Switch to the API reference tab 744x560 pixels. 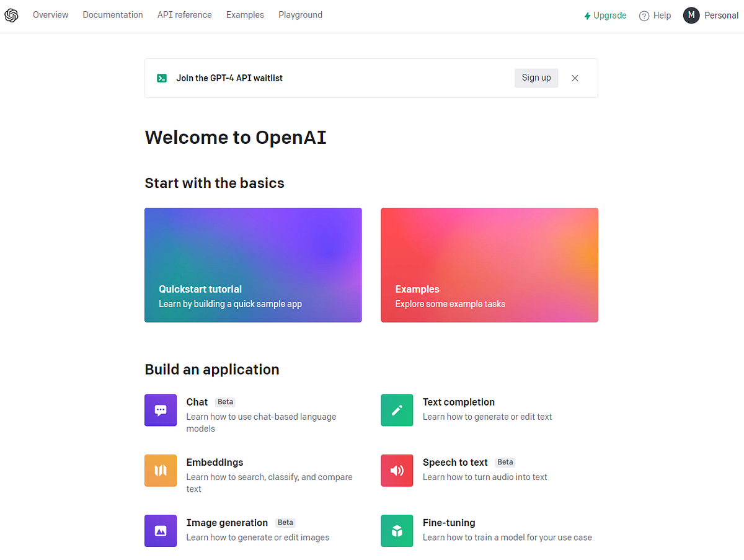184,14
